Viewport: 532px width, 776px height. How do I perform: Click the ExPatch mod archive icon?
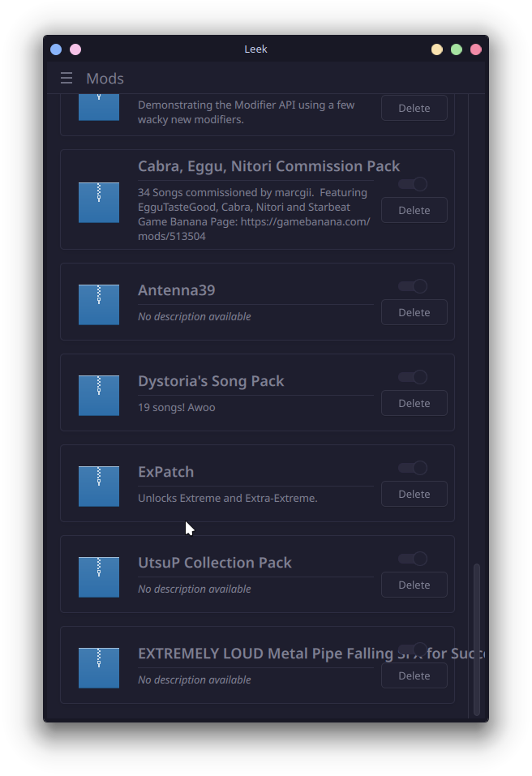tap(99, 486)
